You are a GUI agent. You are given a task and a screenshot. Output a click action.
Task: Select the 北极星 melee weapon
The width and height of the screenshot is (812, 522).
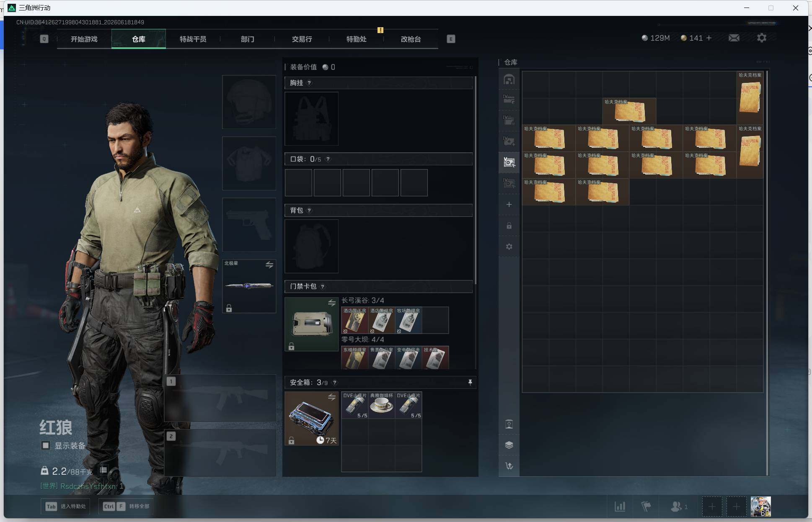(x=249, y=286)
